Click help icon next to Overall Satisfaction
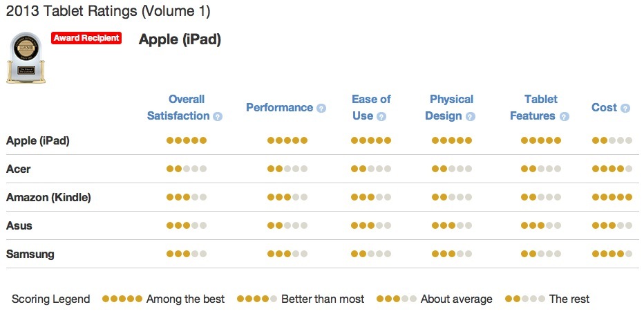Screen dimensions: 644x316 coord(218,117)
